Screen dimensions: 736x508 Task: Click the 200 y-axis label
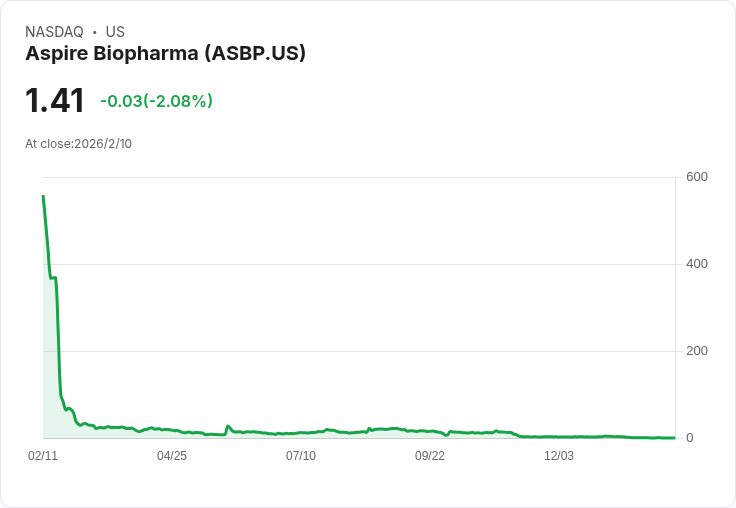click(x=696, y=351)
